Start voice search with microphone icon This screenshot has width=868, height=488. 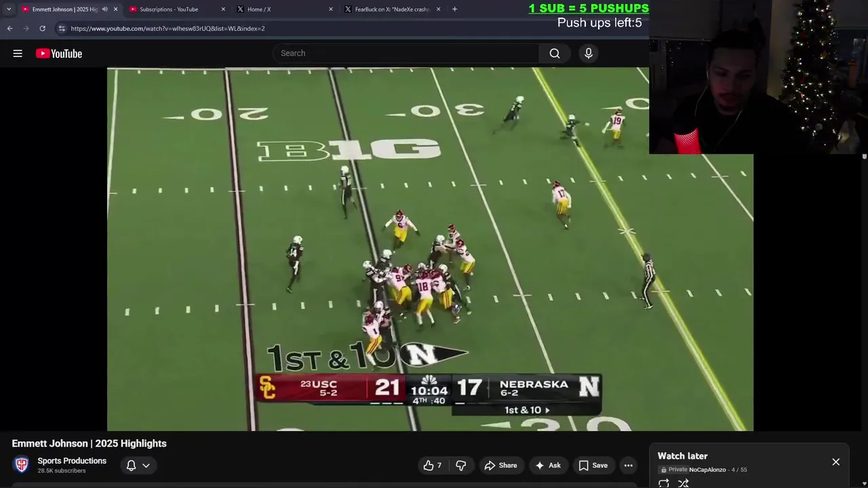pos(589,54)
